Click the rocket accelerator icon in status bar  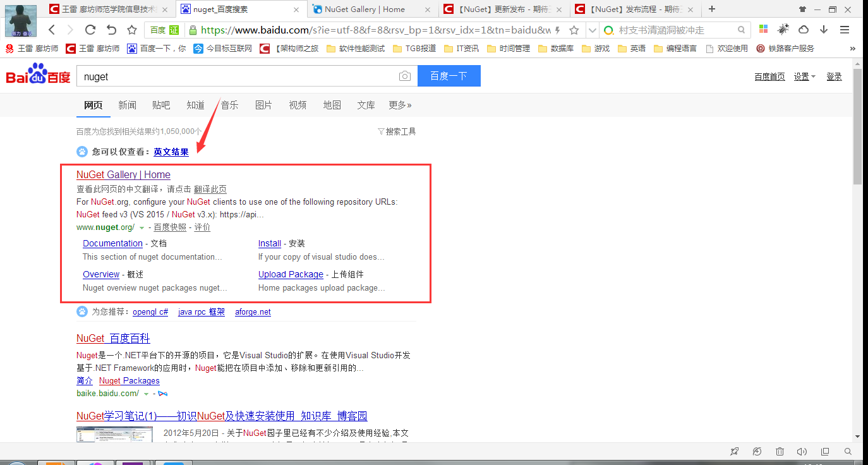tap(734, 452)
